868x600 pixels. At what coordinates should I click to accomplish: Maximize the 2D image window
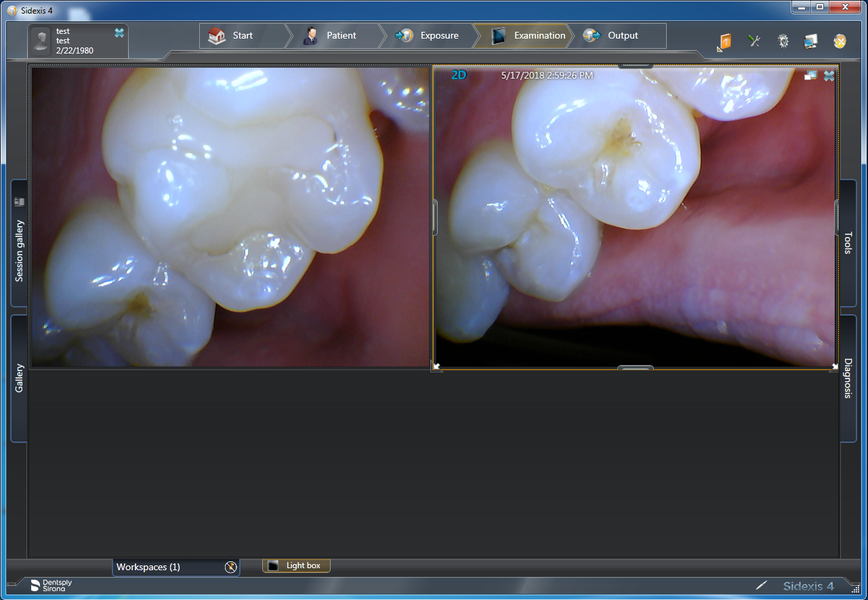[810, 76]
